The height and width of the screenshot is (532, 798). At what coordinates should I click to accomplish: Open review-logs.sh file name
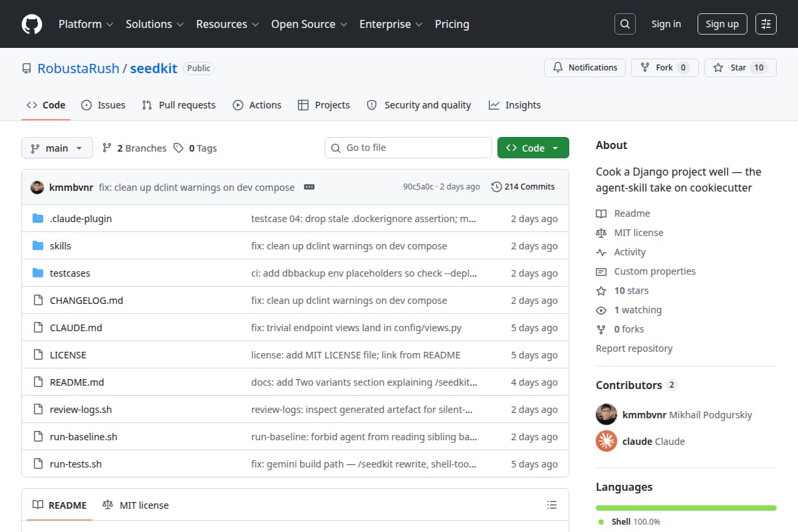point(81,410)
